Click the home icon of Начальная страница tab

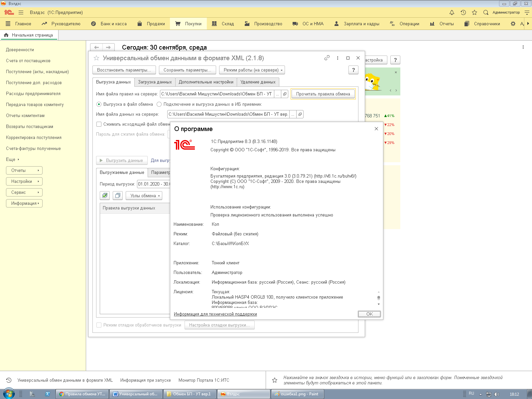pyautogui.click(x=6, y=35)
